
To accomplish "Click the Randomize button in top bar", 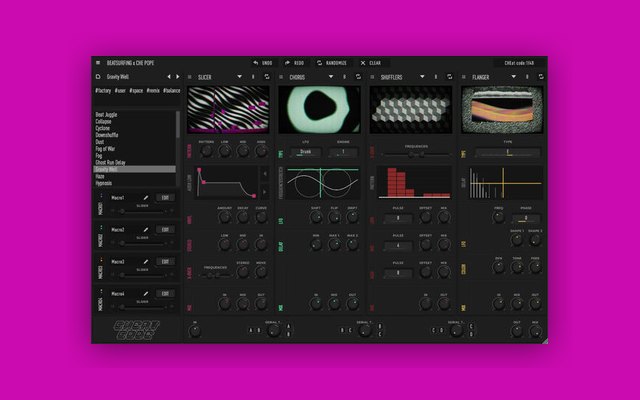I will point(332,63).
